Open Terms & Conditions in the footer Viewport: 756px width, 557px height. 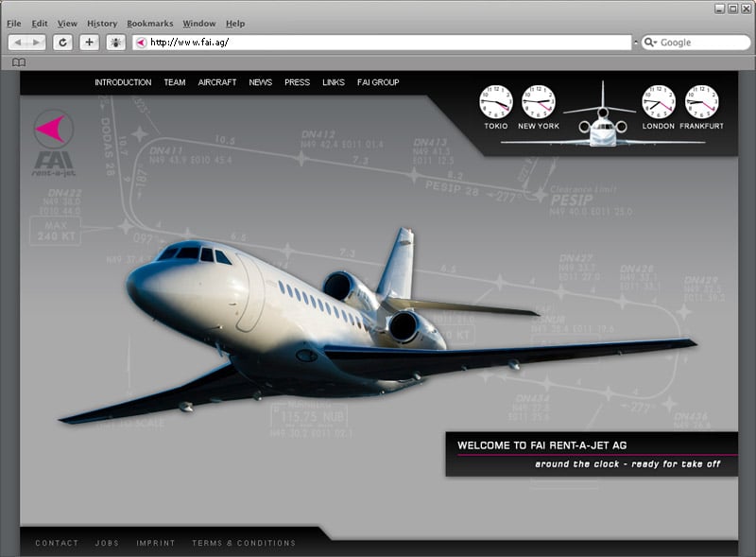(244, 543)
